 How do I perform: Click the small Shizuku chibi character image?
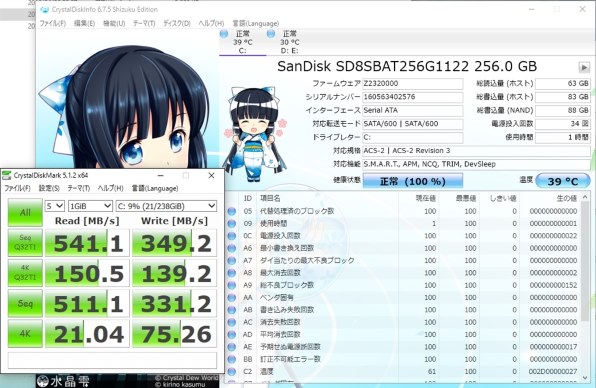click(255, 134)
